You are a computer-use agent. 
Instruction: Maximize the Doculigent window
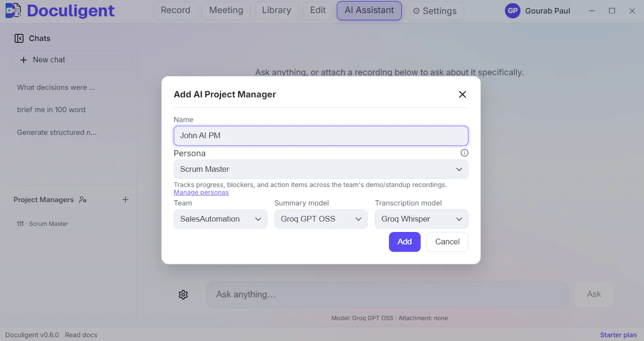coord(612,11)
